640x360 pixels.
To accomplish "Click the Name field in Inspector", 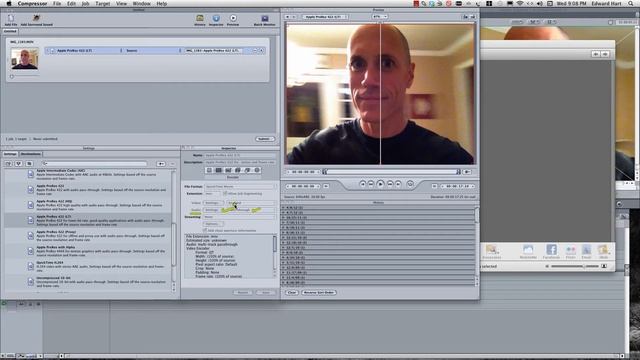I will tap(240, 156).
